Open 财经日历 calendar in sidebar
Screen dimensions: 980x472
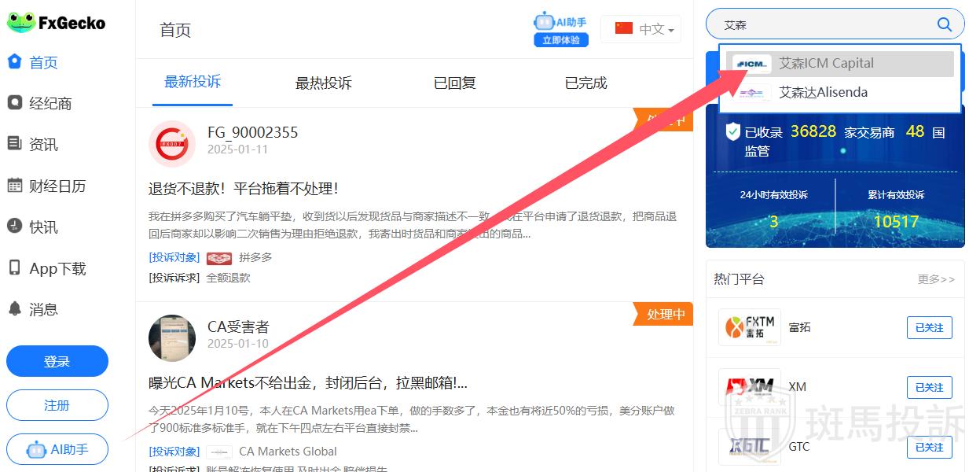[x=14, y=186]
